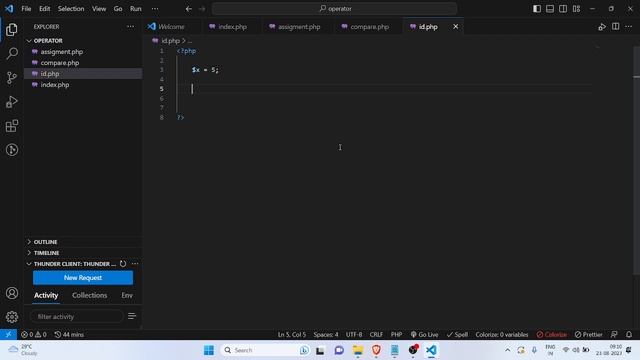Click the Spell check status item
This screenshot has width=640, height=360.
pos(457,334)
